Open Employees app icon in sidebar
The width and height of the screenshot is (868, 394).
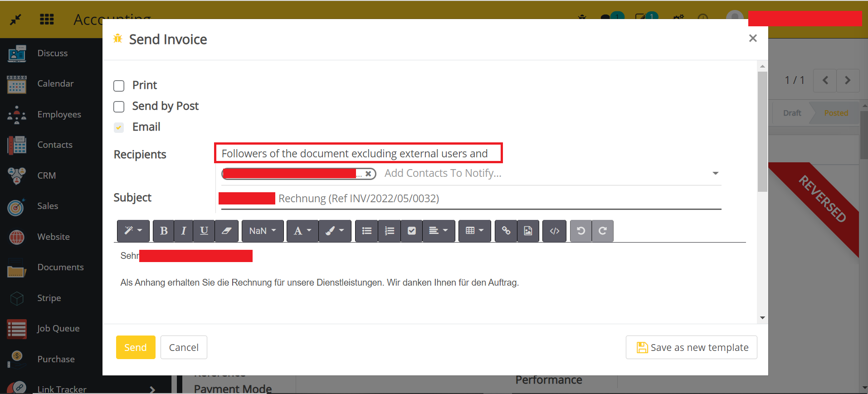pos(17,115)
